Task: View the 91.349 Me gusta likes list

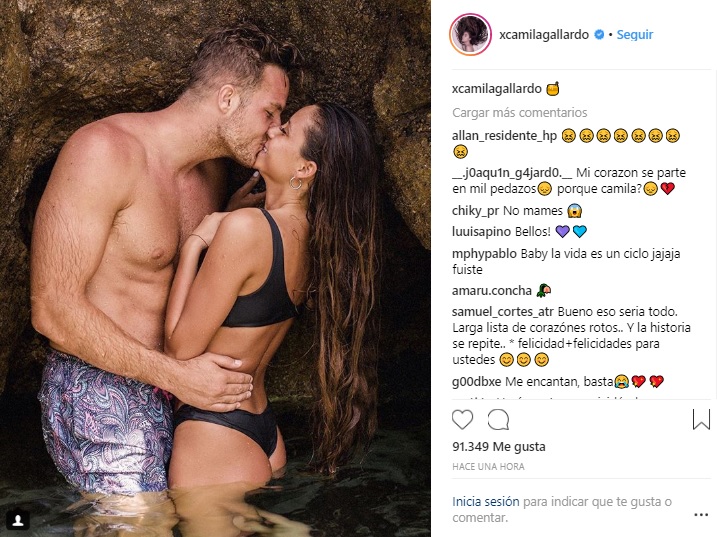Action: click(499, 446)
